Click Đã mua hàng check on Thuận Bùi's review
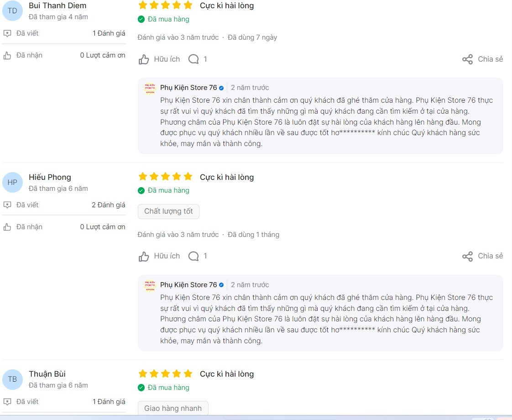This screenshot has height=420, width=512. pos(141,388)
